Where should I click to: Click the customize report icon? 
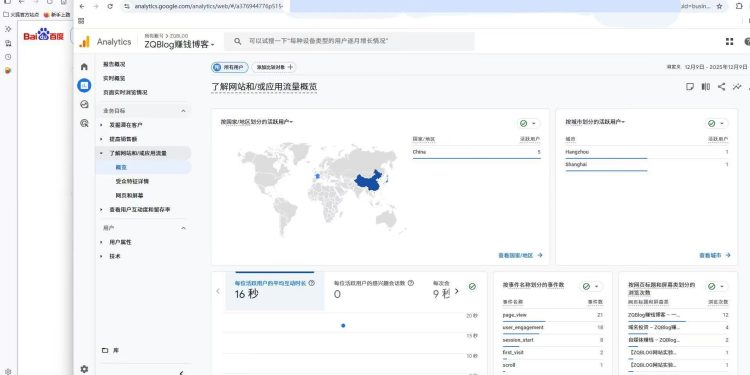(x=690, y=87)
